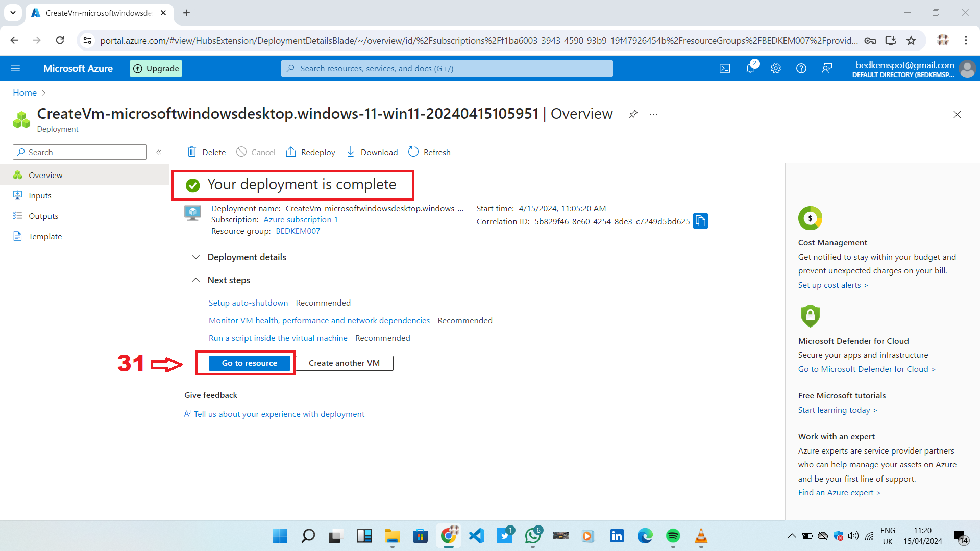Image resolution: width=980 pixels, height=551 pixels.
Task: Open the Template menu item
Action: click(x=45, y=237)
